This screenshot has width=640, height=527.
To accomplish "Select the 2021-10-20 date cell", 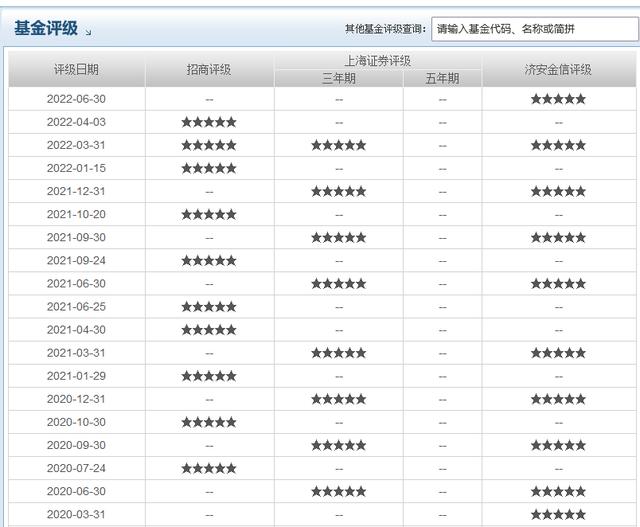I will [x=76, y=214].
